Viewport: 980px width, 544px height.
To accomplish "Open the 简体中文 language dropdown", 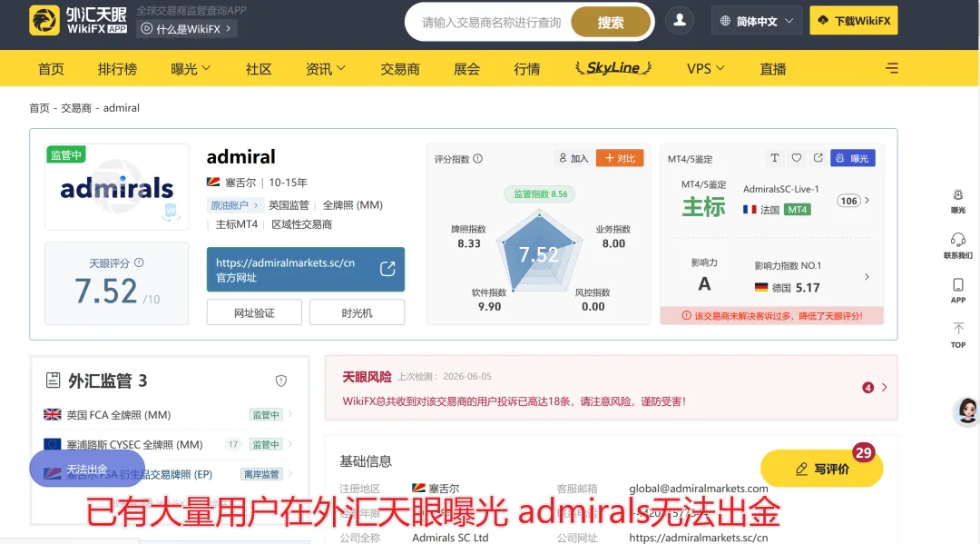I will tap(757, 21).
